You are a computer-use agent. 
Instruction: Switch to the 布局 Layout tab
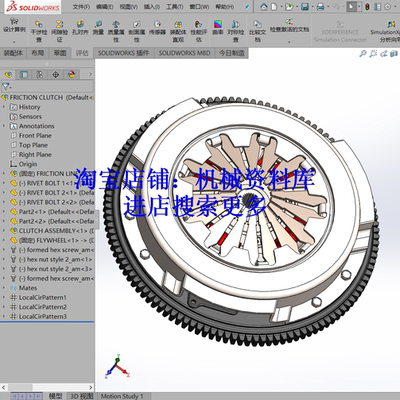pyautogui.click(x=37, y=53)
